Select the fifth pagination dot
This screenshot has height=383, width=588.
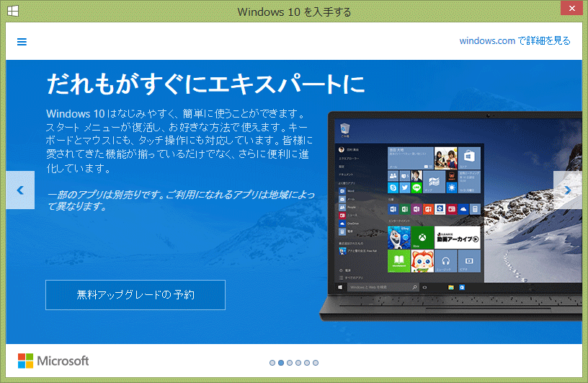tap(307, 363)
